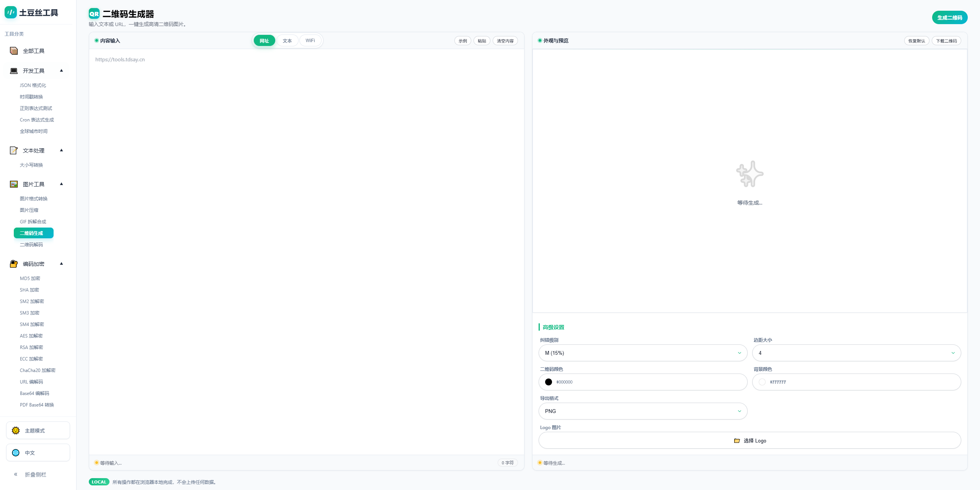Viewport: 980px width, 490px height.
Task: Click the 选择 Logo button
Action: (750, 441)
